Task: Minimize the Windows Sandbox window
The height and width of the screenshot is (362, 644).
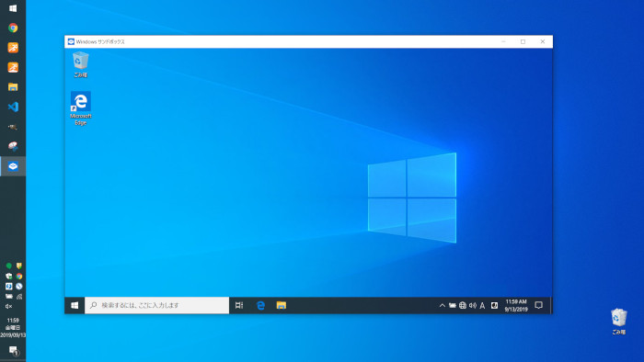Action: pos(503,42)
